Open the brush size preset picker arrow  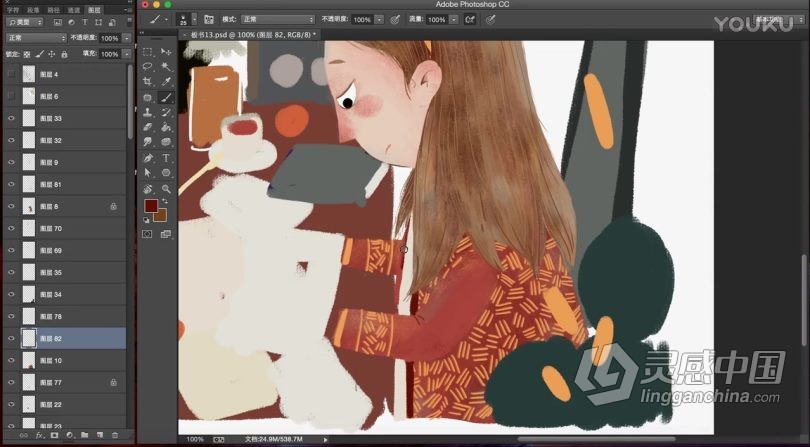pyautogui.click(x=194, y=19)
